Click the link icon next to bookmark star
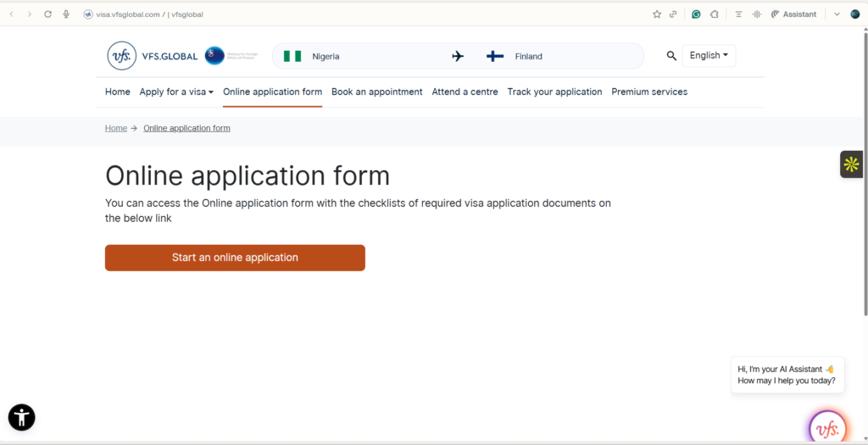 coord(673,14)
